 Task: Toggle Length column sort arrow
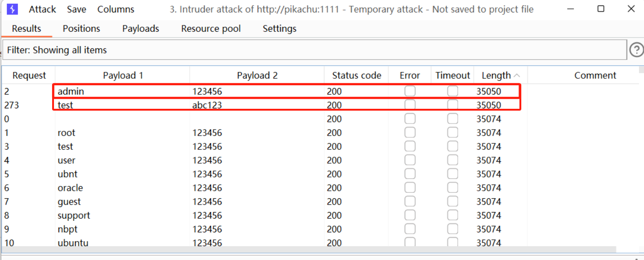[x=517, y=76]
